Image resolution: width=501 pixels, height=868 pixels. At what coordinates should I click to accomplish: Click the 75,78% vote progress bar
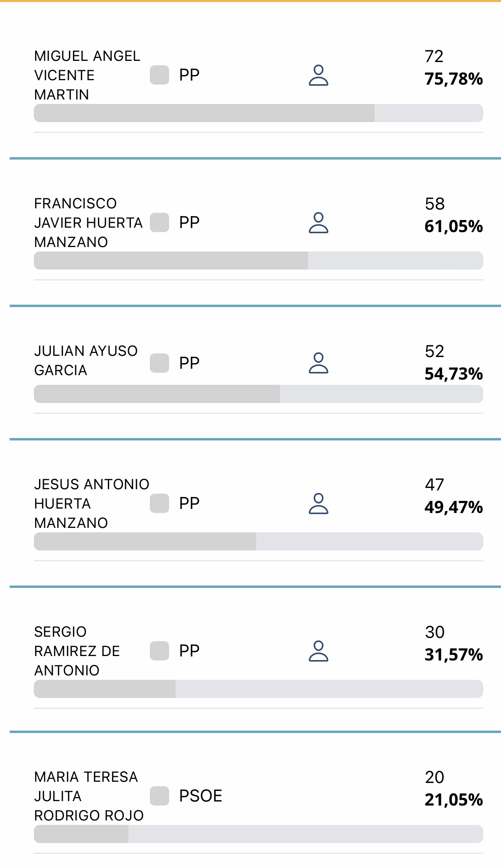click(x=258, y=113)
